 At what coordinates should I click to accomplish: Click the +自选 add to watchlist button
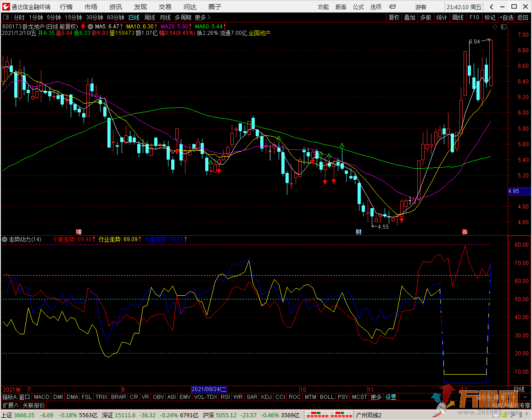(506, 17)
